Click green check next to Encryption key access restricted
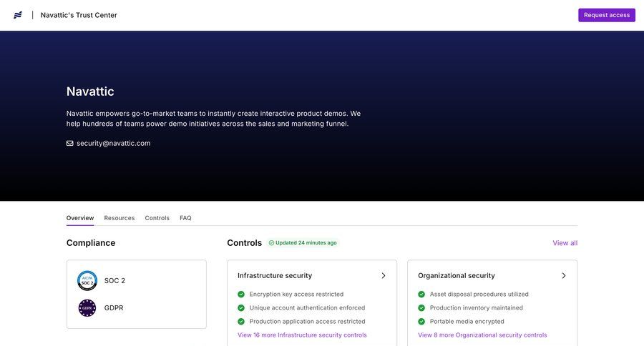This screenshot has height=346, width=644. 241,295
